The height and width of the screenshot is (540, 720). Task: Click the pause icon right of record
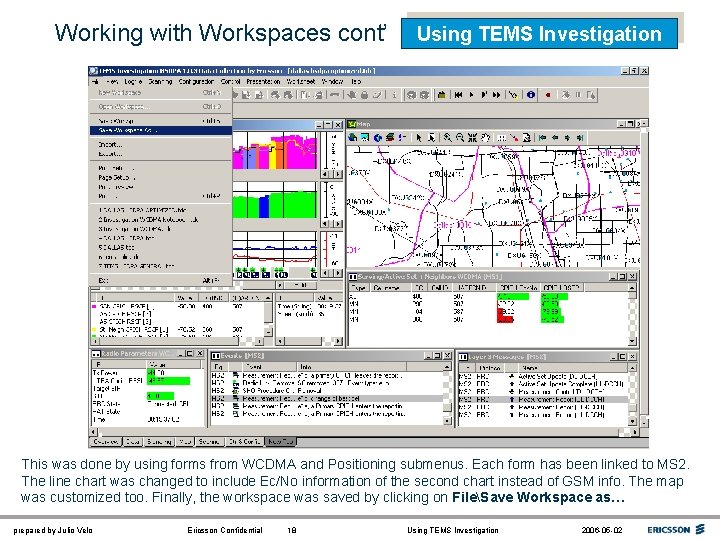[x=578, y=95]
